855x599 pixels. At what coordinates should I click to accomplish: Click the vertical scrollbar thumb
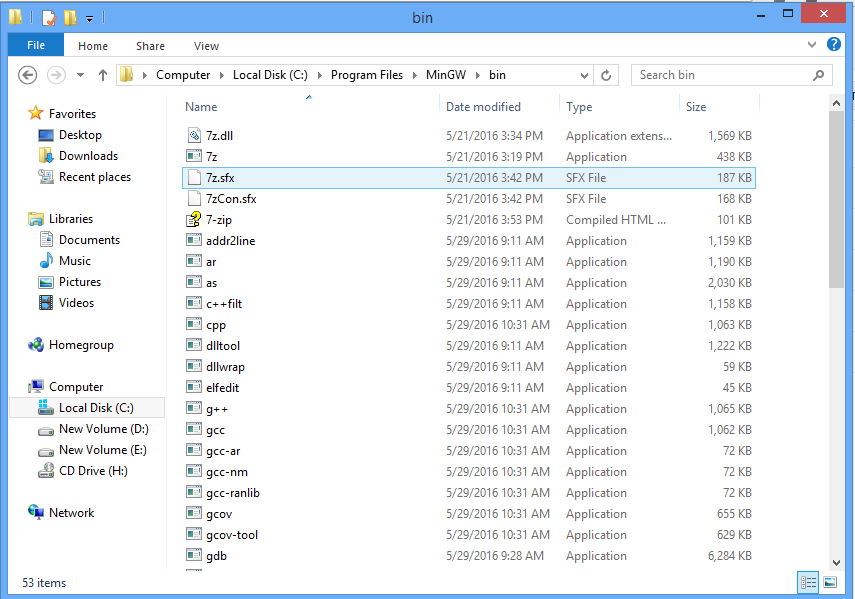point(836,199)
